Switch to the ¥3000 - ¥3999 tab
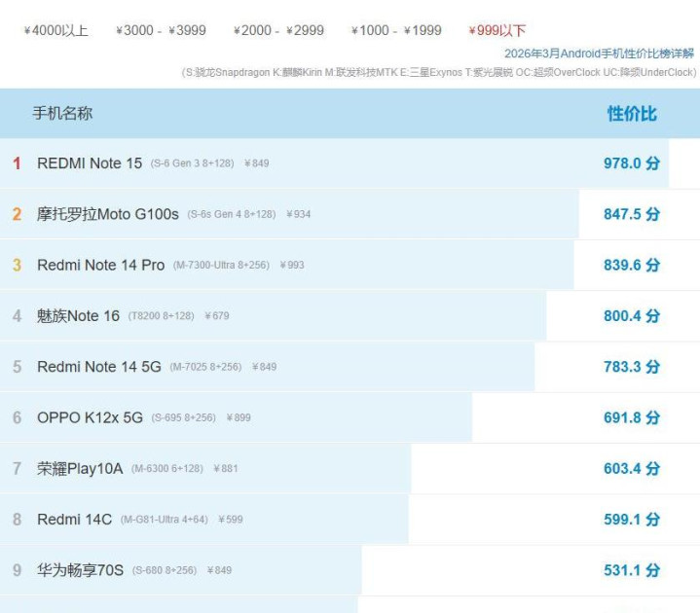Viewport: 700px width, 613px height. [x=161, y=30]
